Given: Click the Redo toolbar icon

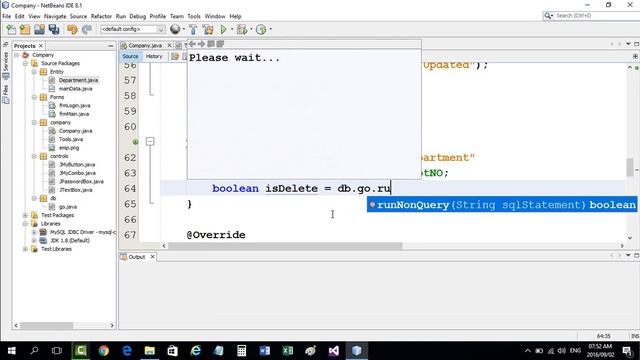Looking at the screenshot, I should coord(87,29).
